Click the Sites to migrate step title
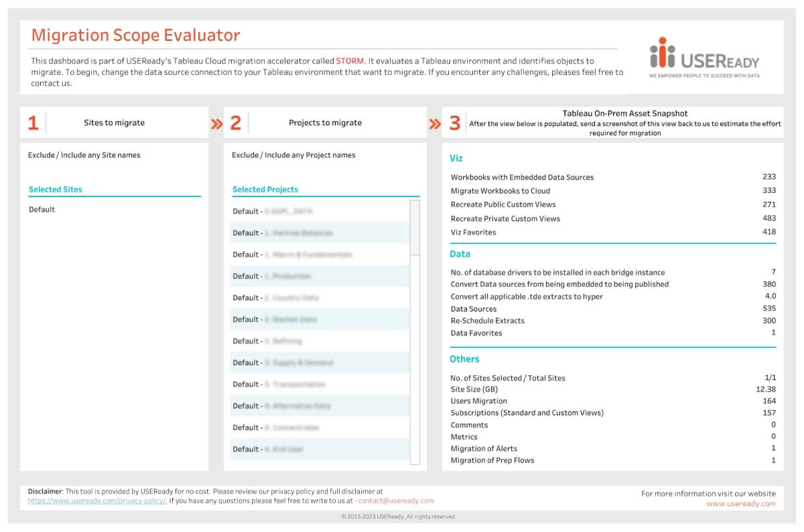The image size is (804, 532). [x=114, y=123]
